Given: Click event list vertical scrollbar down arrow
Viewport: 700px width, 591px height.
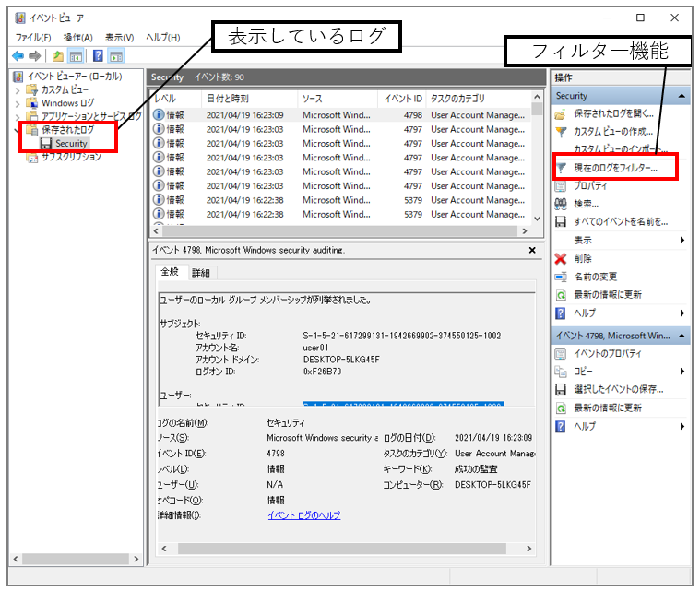Looking at the screenshot, I should (537, 219).
